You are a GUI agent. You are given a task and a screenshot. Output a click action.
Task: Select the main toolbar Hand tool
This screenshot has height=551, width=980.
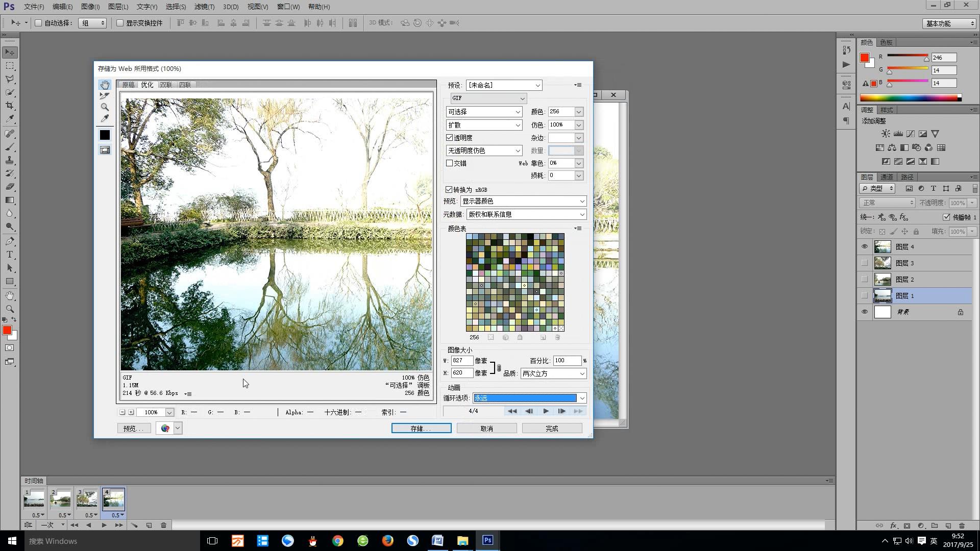(10, 296)
